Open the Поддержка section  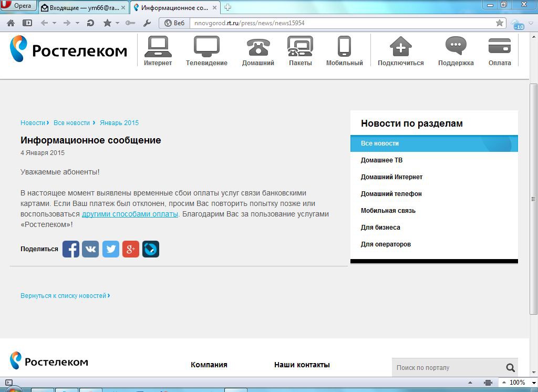[x=456, y=51]
